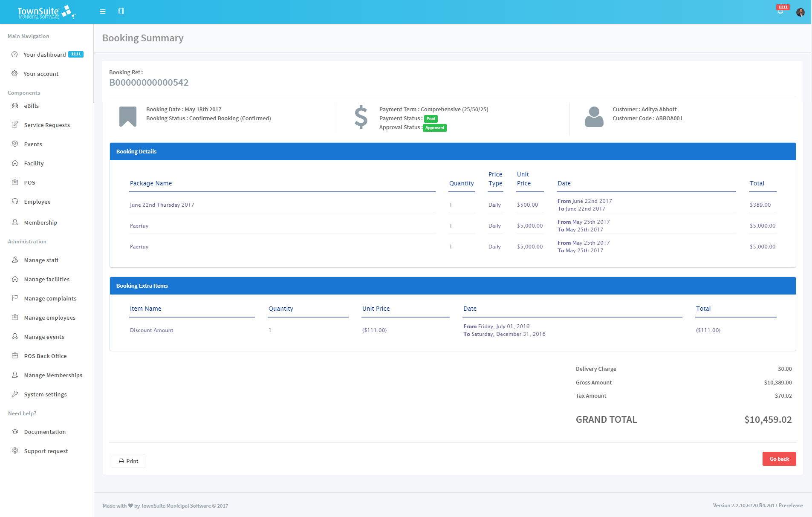The width and height of the screenshot is (812, 517).
Task: Click the Manage facilities icon
Action: coord(15,279)
